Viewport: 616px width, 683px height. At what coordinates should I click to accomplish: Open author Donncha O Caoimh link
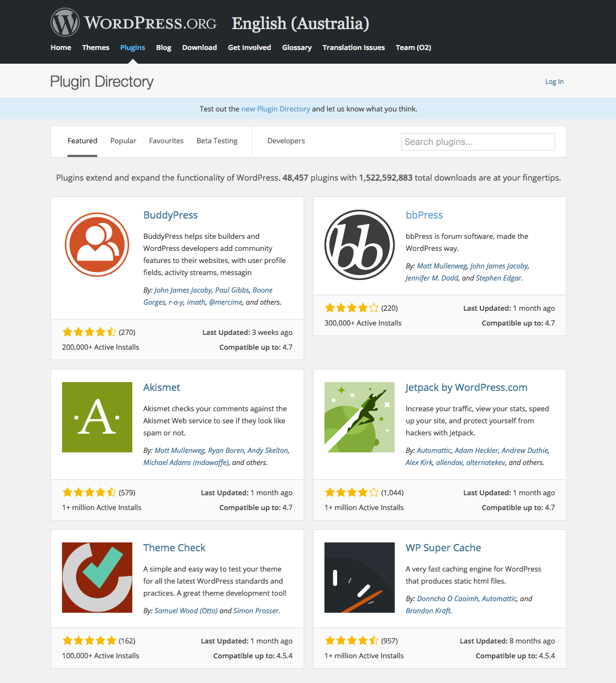coord(447,599)
